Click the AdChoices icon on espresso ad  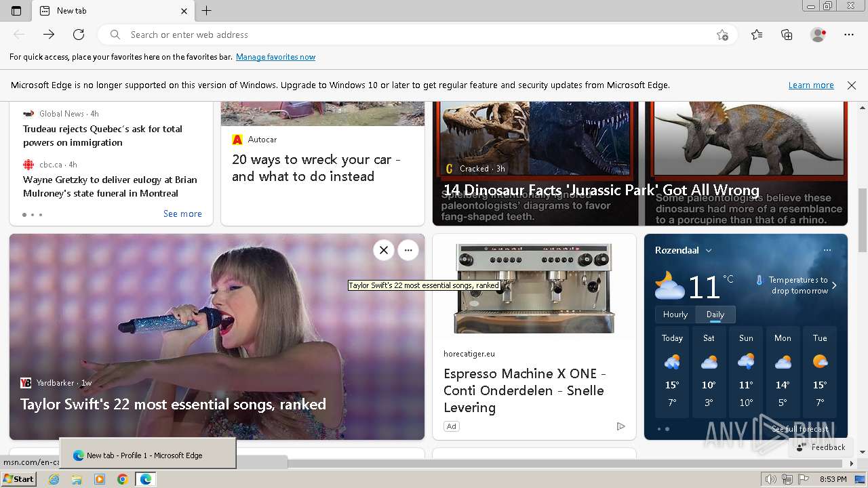620,426
